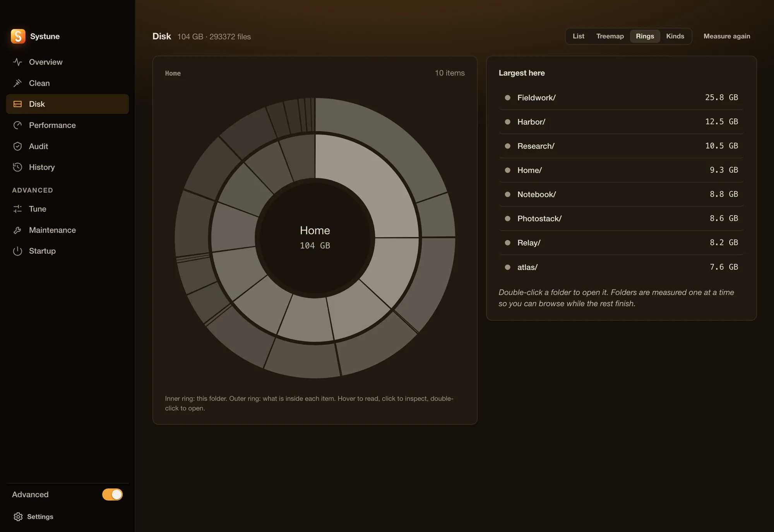Switch to the Treemap view tab
Image resolution: width=774 pixels, height=532 pixels.
point(610,36)
